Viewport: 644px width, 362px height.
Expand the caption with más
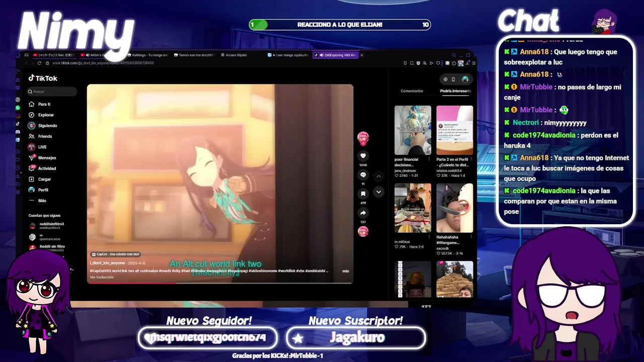pos(346,271)
